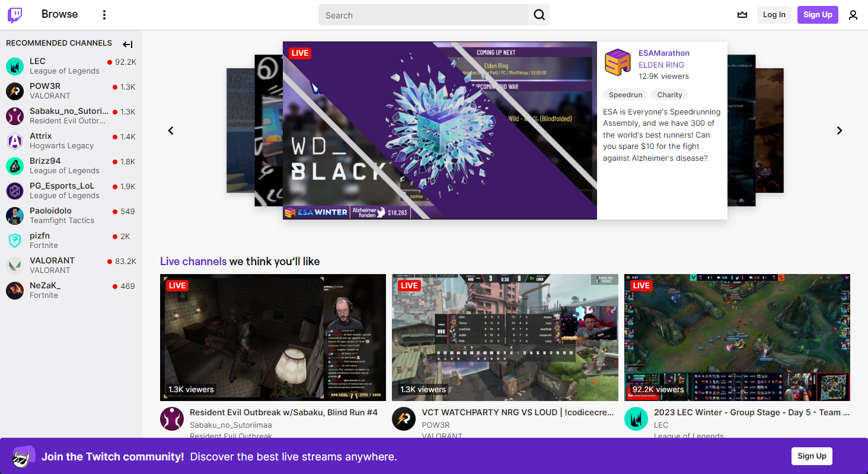This screenshot has height=474, width=868.
Task: Click Sign Up in the purple banner
Action: (811, 456)
